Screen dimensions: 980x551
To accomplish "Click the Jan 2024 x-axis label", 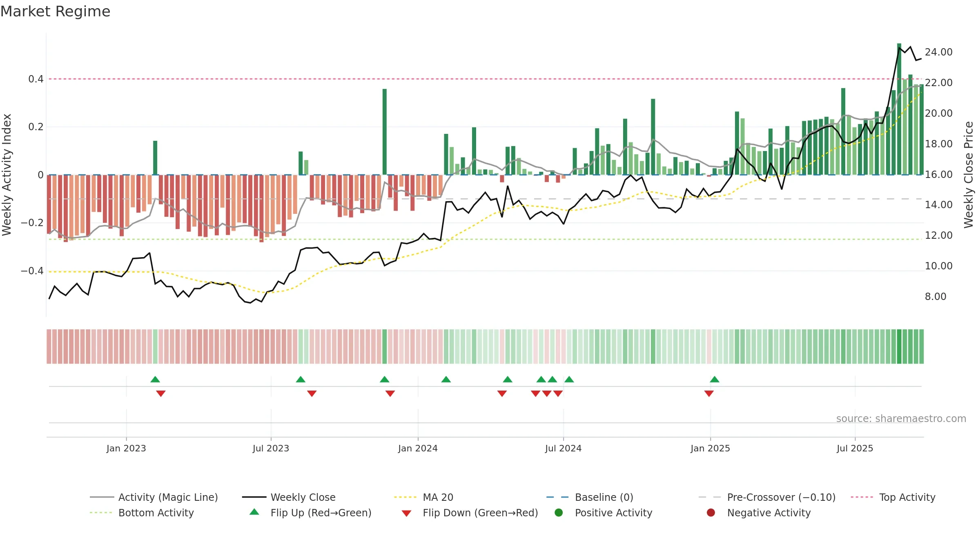I will [418, 448].
